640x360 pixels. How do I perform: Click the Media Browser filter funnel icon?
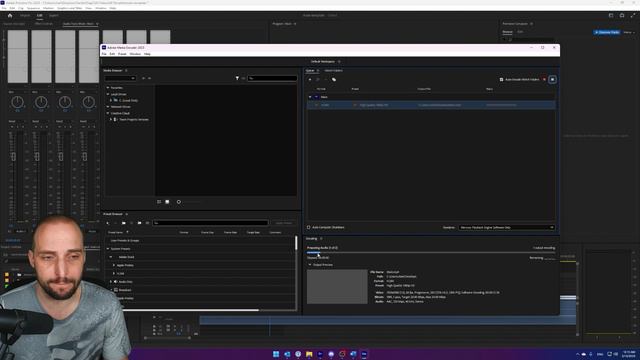point(237,78)
